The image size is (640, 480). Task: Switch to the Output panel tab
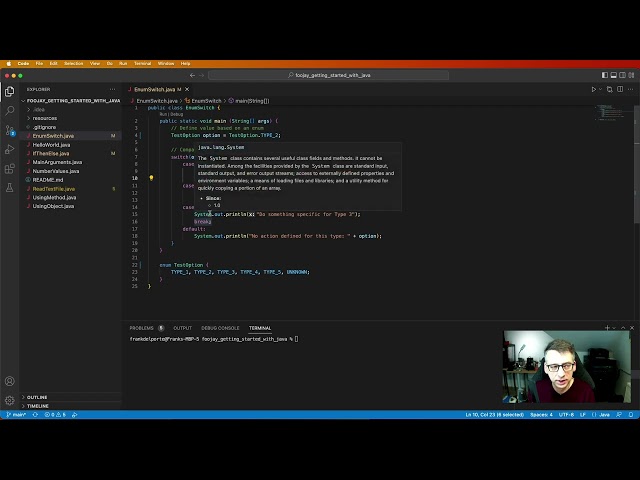(182, 328)
